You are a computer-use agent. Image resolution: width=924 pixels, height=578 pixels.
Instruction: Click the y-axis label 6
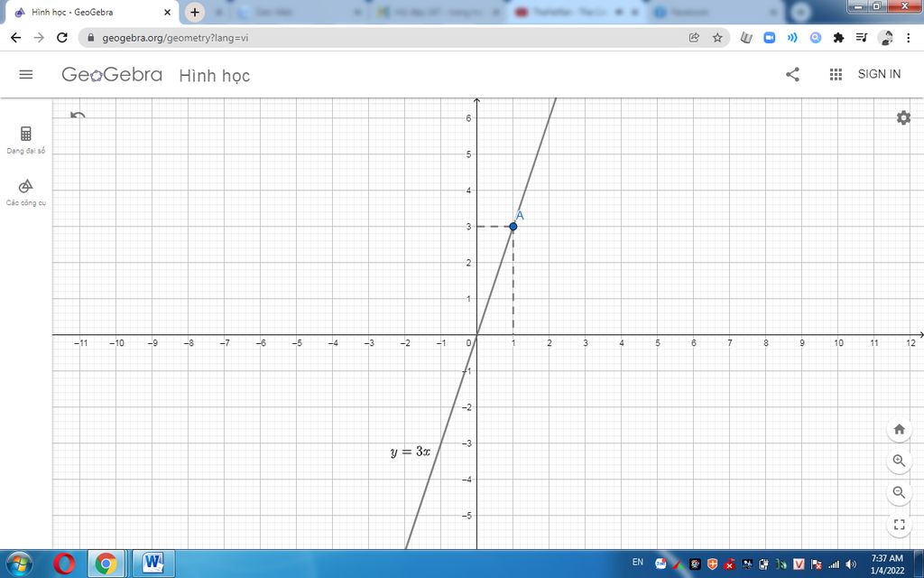pos(468,118)
